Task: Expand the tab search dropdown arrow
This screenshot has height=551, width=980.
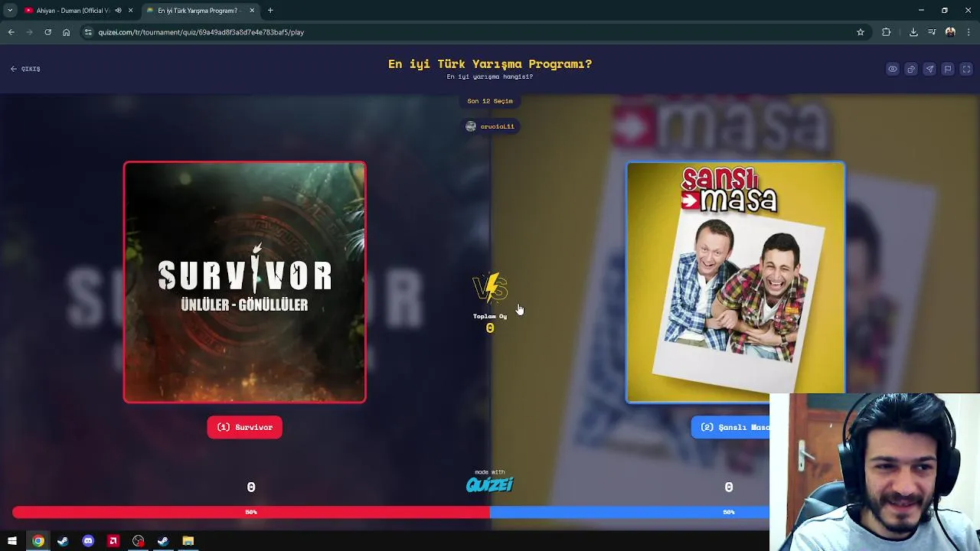Action: (10, 11)
